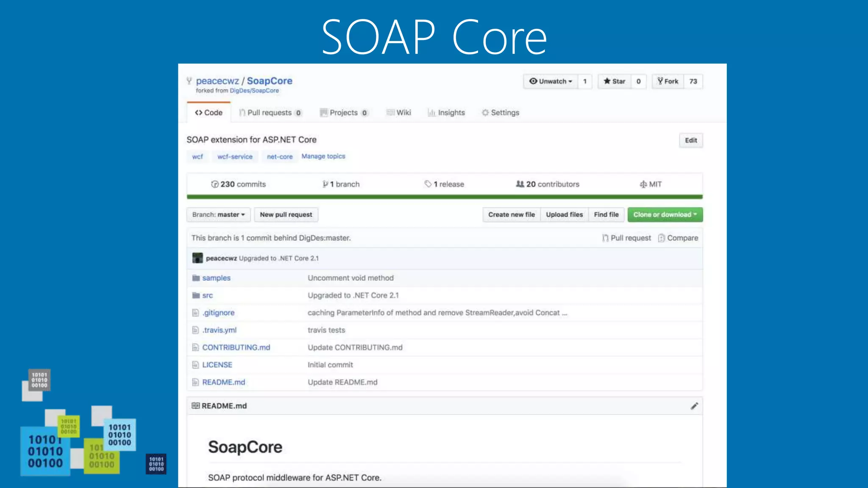Open the peacecwz owner link

217,81
